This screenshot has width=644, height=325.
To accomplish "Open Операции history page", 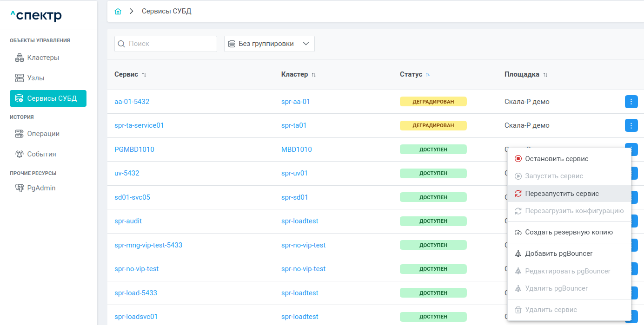I will [x=43, y=134].
